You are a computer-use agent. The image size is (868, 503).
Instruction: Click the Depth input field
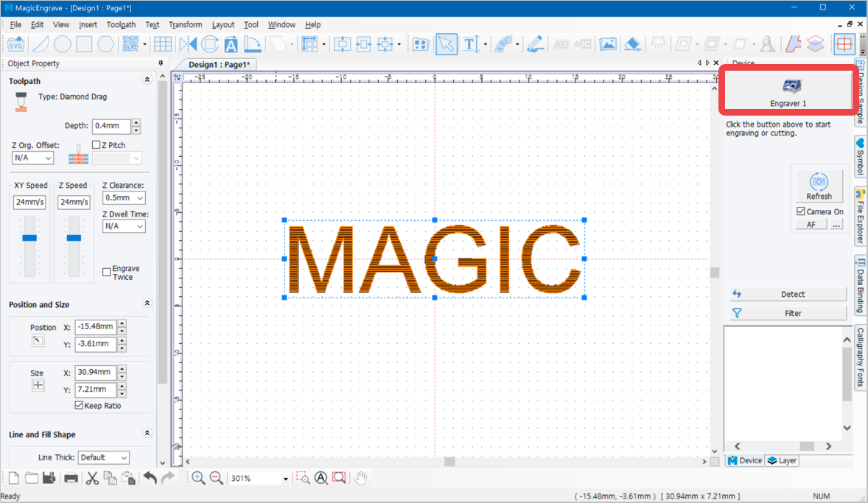click(111, 126)
